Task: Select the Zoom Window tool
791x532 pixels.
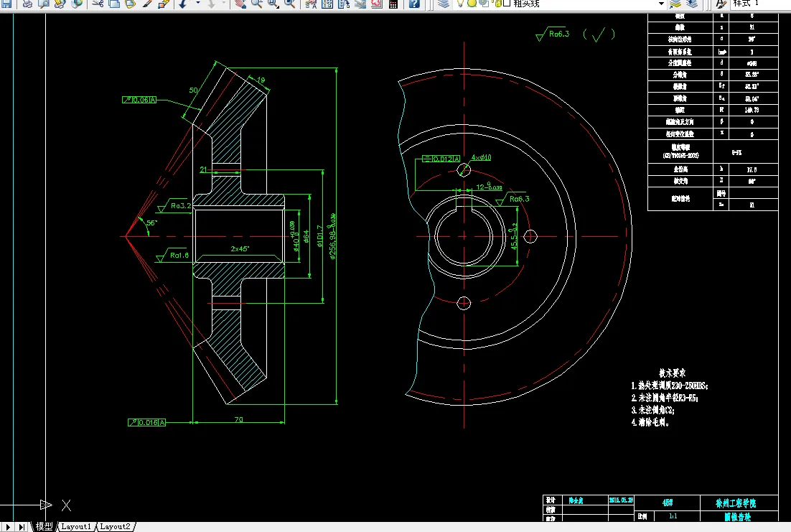Action: point(273,4)
